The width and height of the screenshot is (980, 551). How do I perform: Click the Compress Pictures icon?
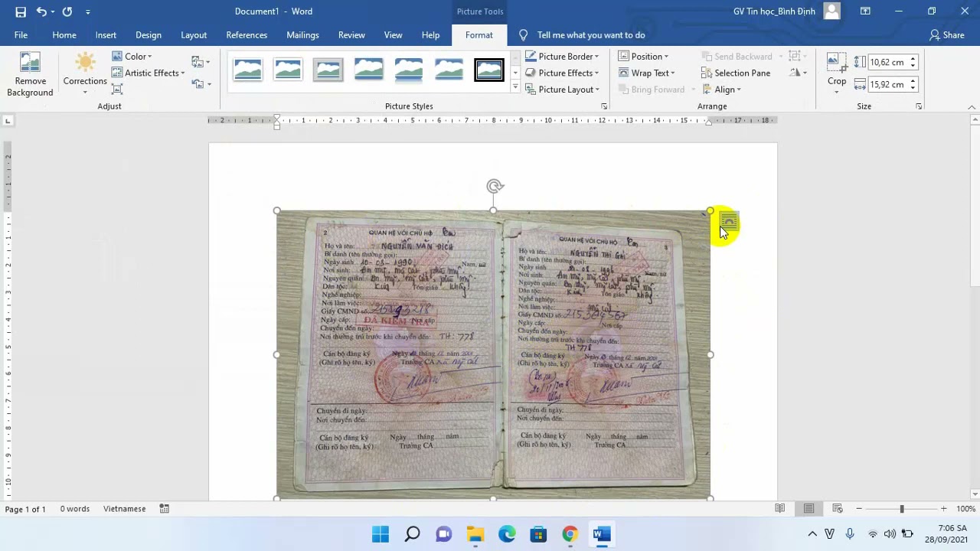(x=117, y=90)
